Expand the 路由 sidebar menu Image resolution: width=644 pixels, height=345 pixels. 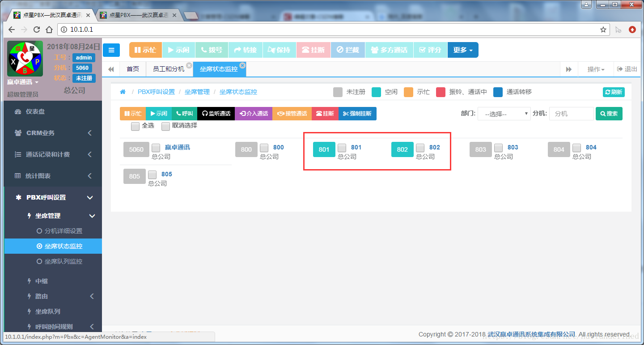(x=53, y=296)
